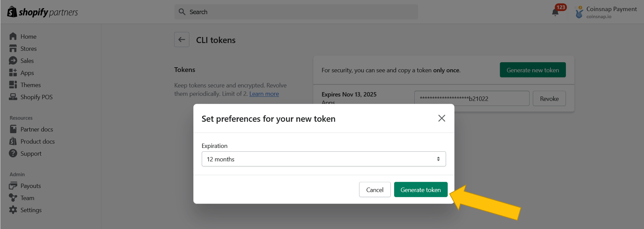The image size is (644, 229).
Task: Click the back arrow beside CLI tokens
Action: click(x=182, y=40)
